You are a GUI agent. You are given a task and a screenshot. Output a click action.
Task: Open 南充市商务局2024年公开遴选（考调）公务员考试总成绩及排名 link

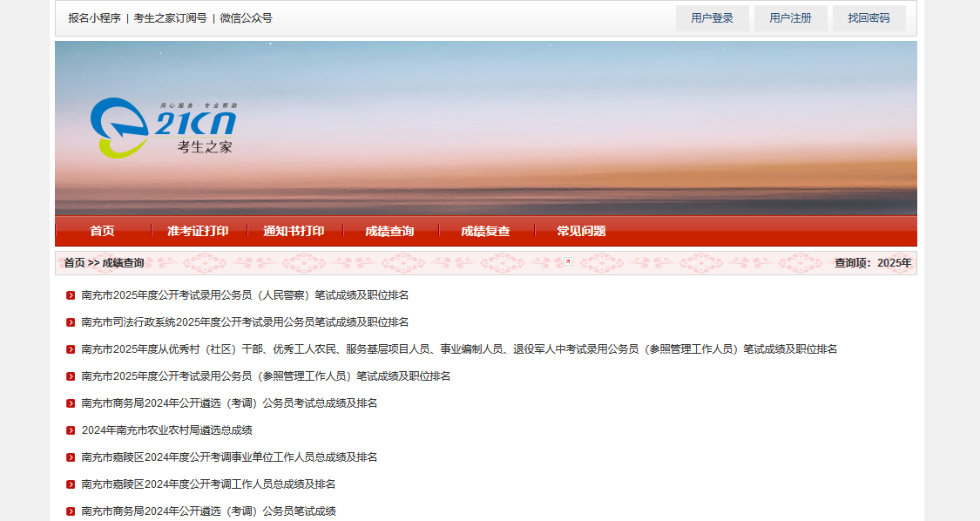click(x=229, y=403)
